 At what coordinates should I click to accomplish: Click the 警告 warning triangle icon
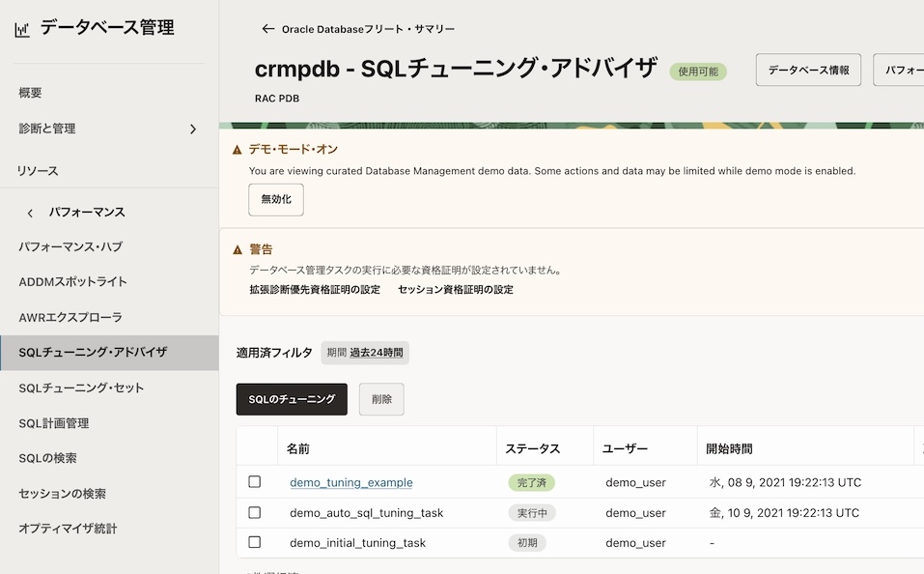(238, 249)
